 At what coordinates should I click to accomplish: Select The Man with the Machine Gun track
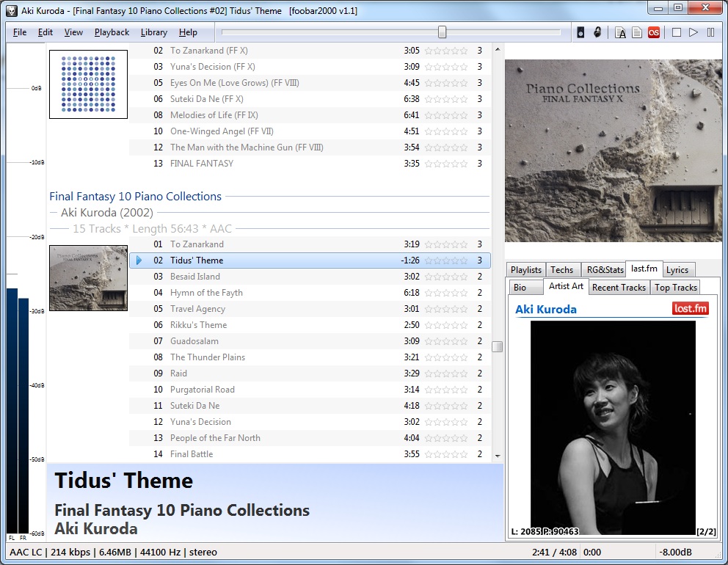(x=310, y=147)
